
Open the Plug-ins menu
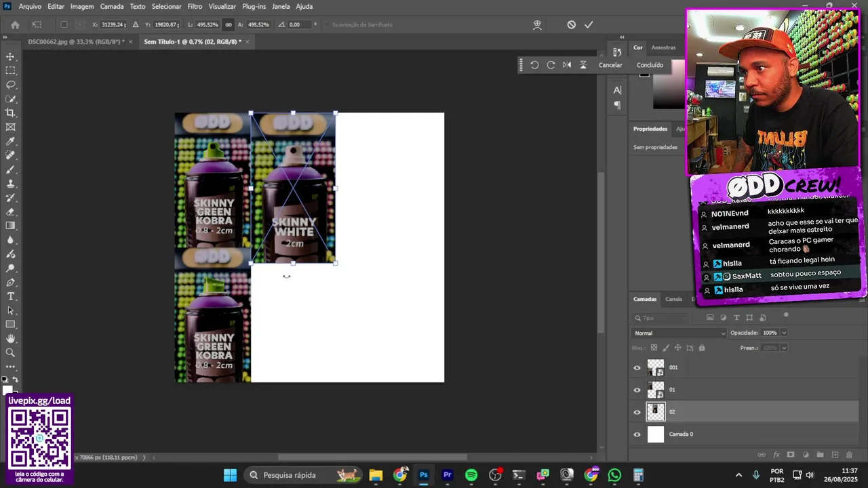point(254,6)
